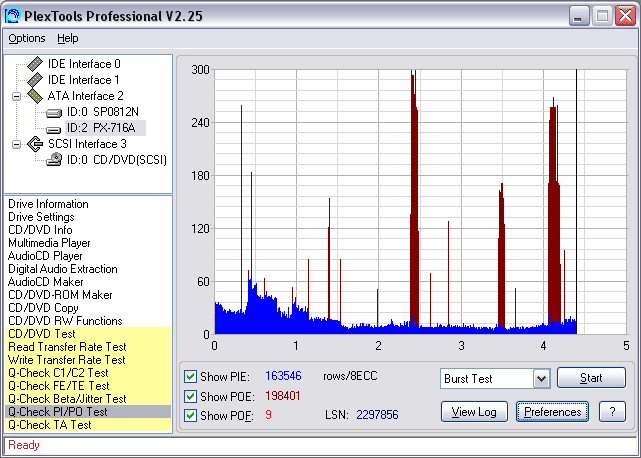Collapse the SCSI Interface 3 tree node

coord(16,144)
